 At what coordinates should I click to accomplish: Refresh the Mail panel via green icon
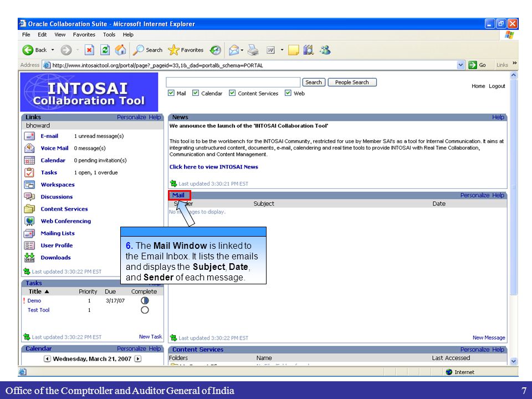click(173, 337)
